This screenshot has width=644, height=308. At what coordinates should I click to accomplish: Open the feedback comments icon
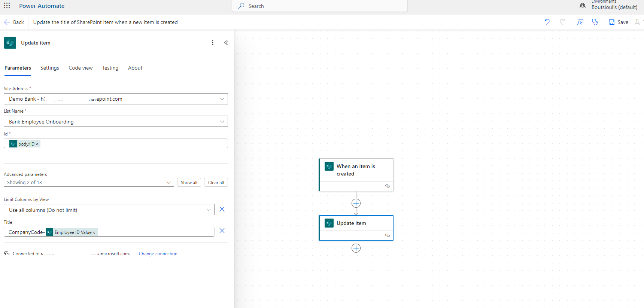[580, 22]
